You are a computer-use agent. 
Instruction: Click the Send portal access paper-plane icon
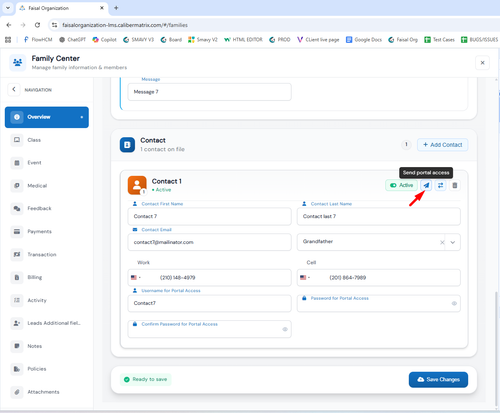tap(426, 185)
